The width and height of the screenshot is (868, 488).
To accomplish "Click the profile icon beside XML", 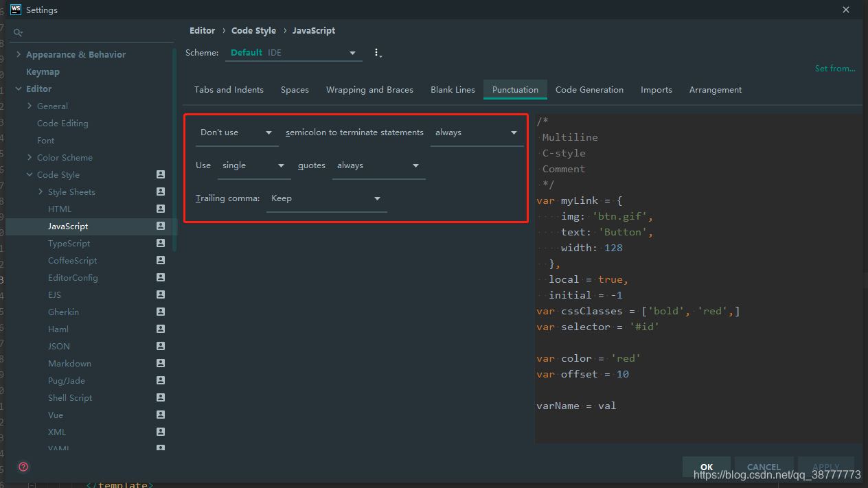I will pyautogui.click(x=161, y=432).
